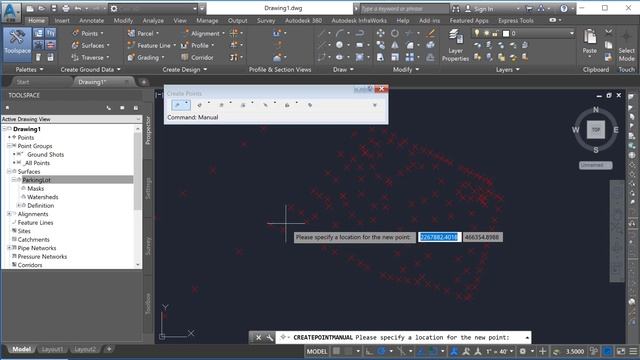The height and width of the screenshot is (360, 640).
Task: Open the Analyze ribbon tab
Action: (153, 20)
